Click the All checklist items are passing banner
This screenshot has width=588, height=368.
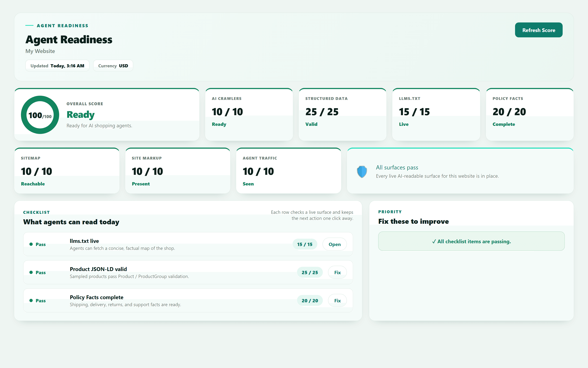tap(471, 241)
